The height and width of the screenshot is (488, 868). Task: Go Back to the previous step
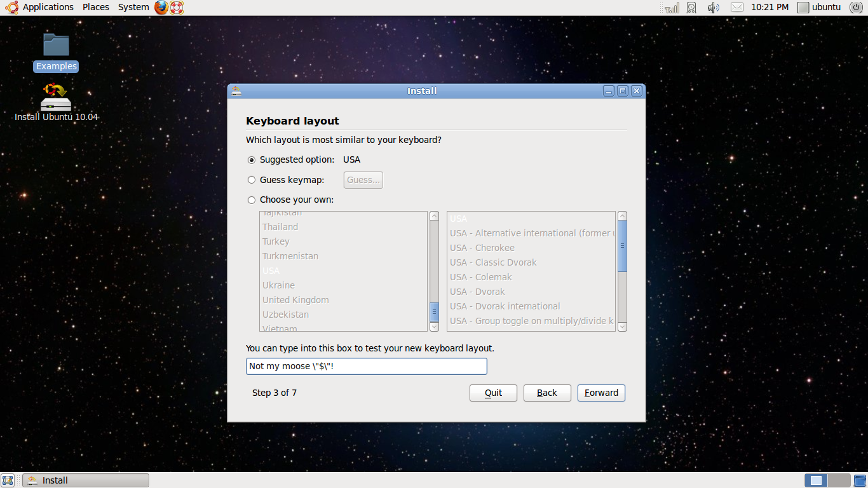(547, 393)
